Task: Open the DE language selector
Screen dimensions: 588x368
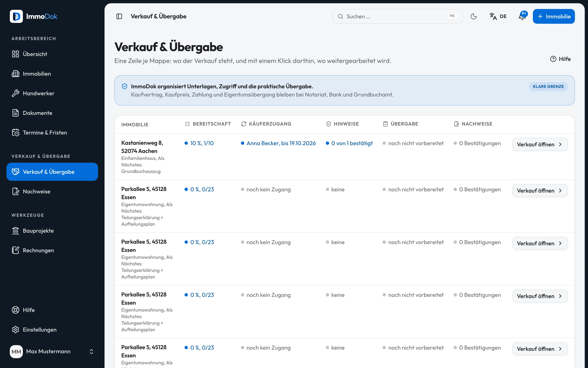Action: click(x=498, y=16)
